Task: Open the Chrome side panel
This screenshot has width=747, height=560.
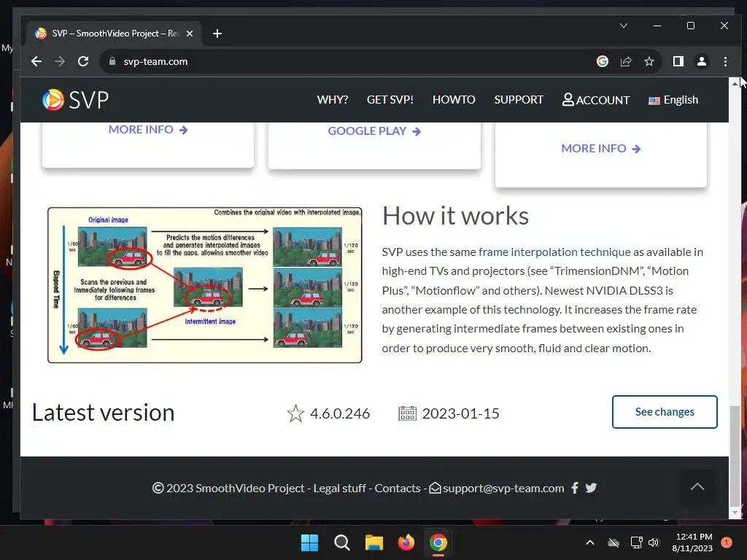Action: [x=678, y=61]
